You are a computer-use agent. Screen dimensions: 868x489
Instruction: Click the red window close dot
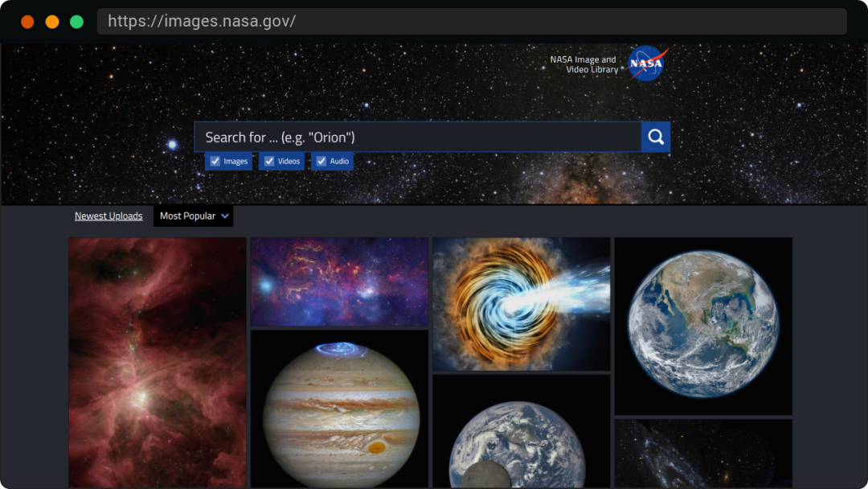[x=27, y=22]
